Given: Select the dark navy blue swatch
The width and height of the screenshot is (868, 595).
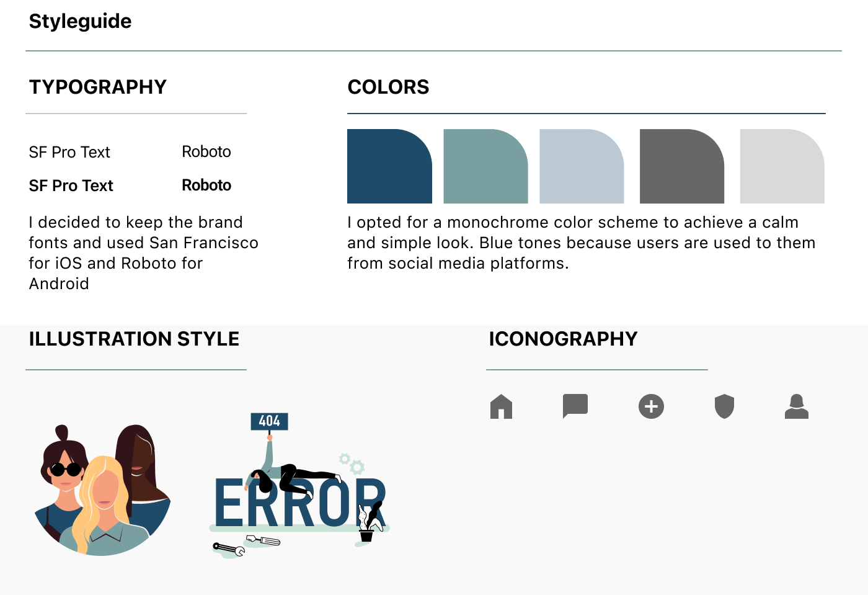Looking at the screenshot, I should (x=389, y=166).
